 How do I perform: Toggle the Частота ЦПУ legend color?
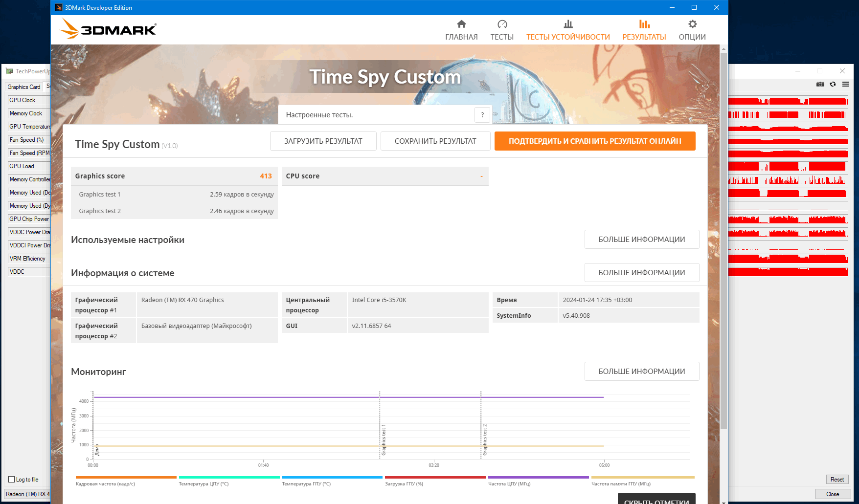coord(539,477)
